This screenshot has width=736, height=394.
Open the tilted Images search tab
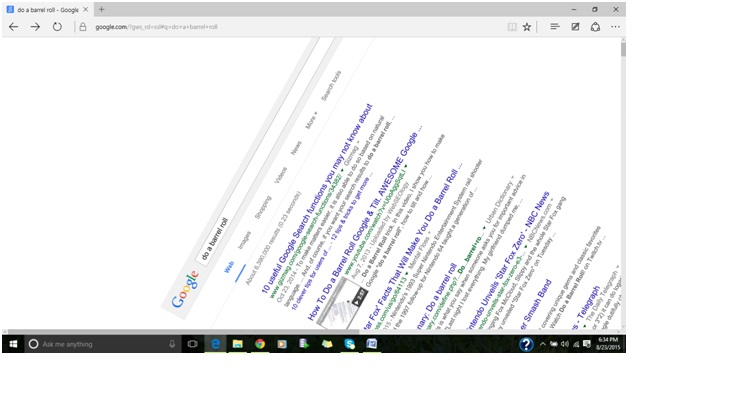[x=244, y=240]
